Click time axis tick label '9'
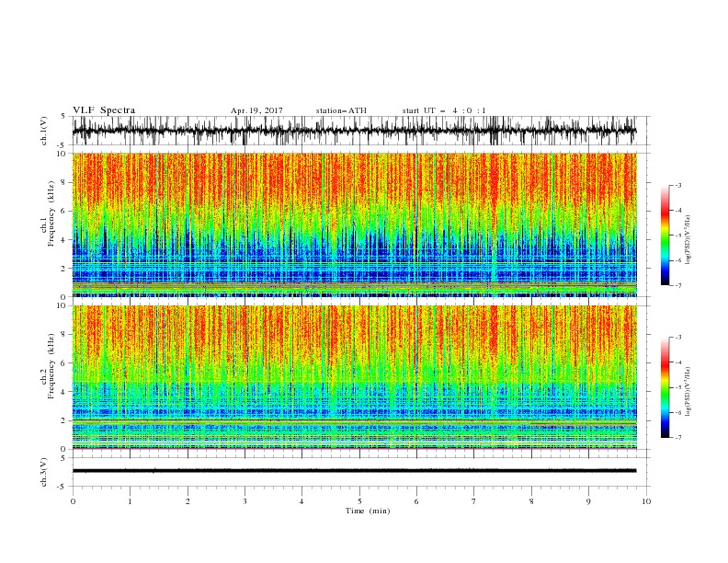 (588, 501)
